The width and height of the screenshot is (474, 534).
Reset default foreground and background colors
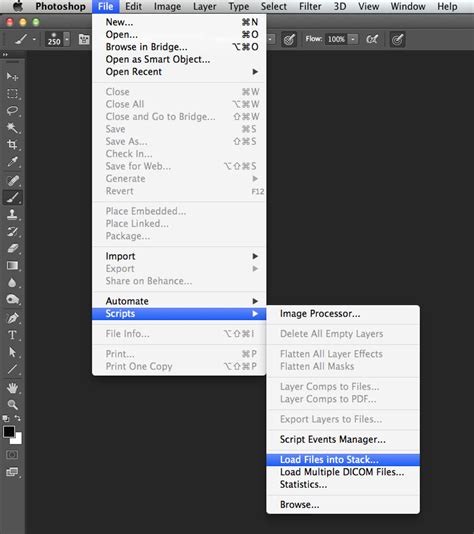pos(6,418)
